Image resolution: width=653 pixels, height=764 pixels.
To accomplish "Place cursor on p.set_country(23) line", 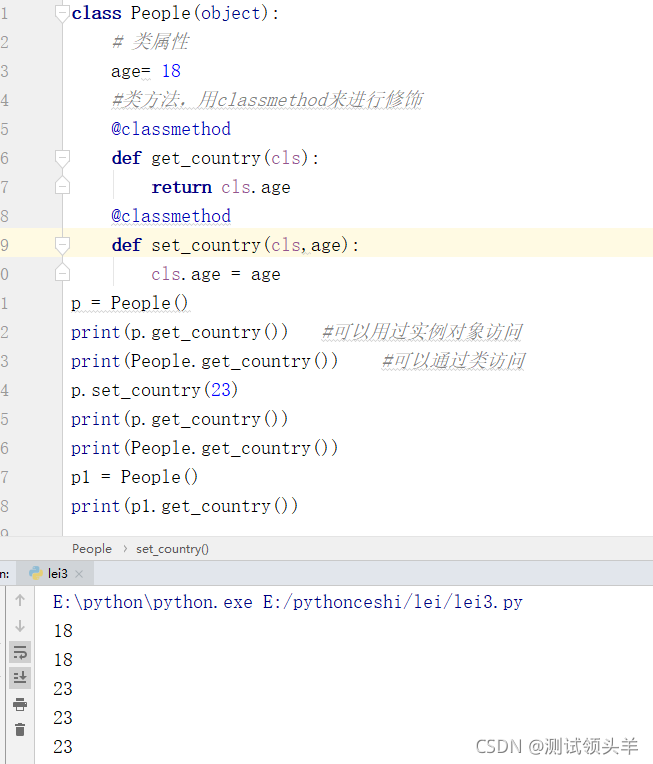I will (155, 390).
